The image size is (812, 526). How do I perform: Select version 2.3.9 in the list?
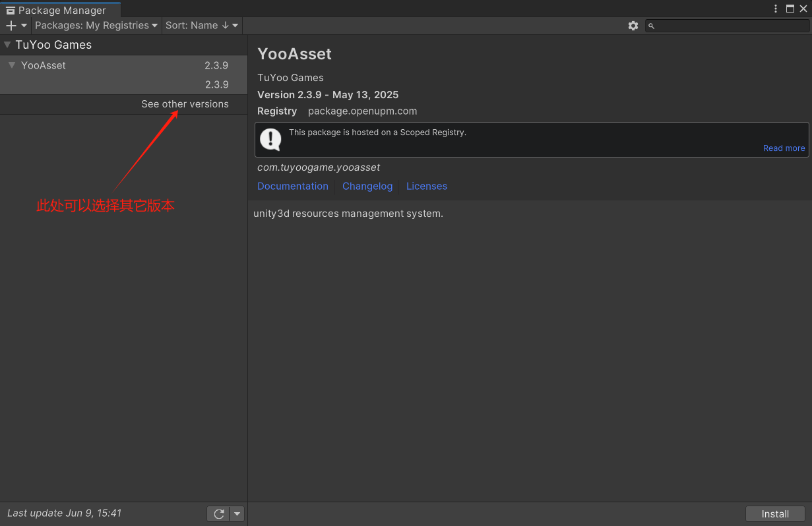[217, 84]
